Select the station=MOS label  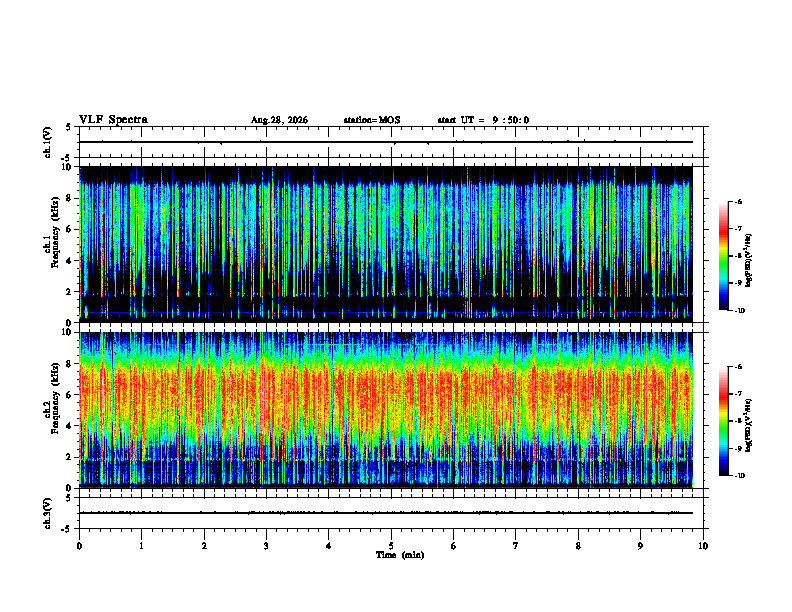coord(372,120)
